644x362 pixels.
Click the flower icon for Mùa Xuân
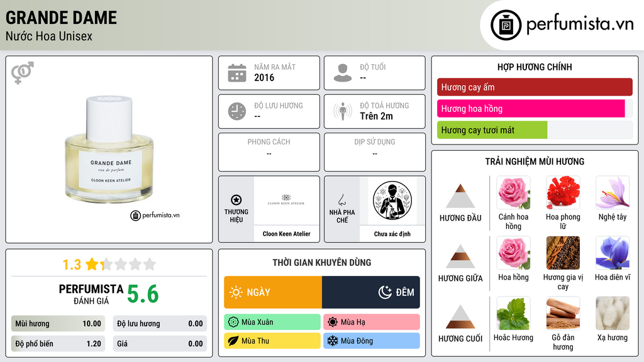point(233,322)
